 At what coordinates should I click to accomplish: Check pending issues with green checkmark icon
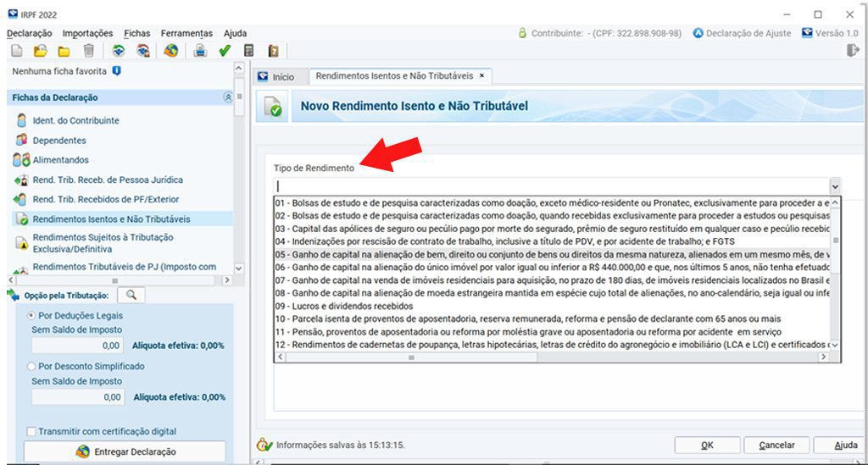tap(224, 51)
